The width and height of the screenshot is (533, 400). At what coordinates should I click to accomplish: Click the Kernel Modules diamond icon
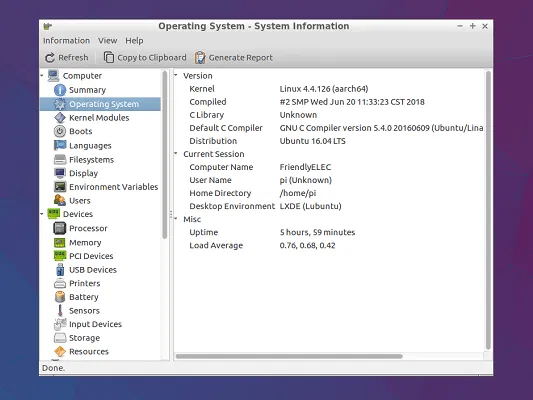coord(60,118)
